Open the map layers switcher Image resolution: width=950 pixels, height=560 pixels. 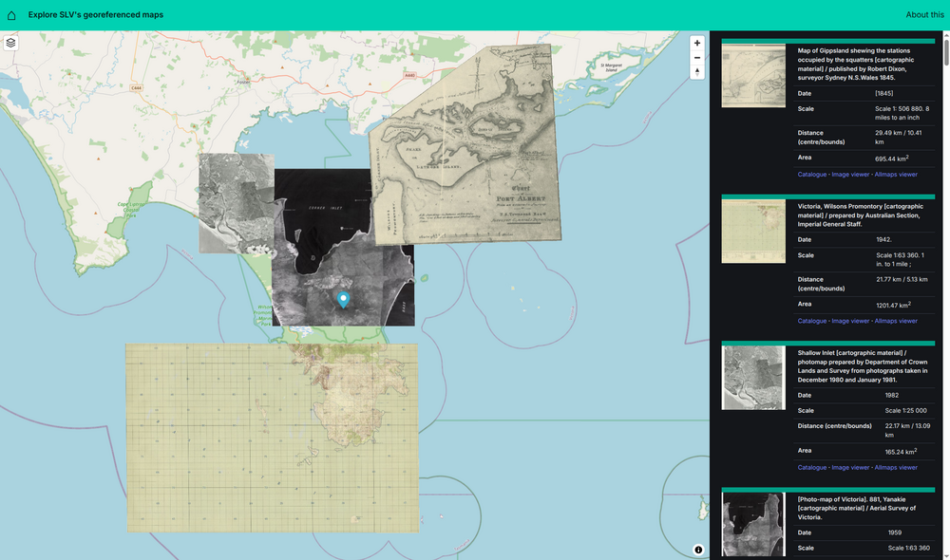11,43
